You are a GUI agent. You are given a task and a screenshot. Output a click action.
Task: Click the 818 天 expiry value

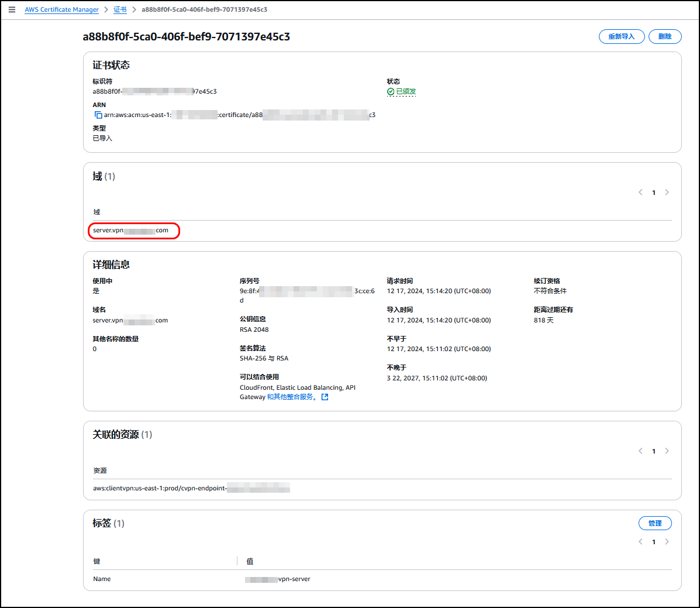[544, 320]
